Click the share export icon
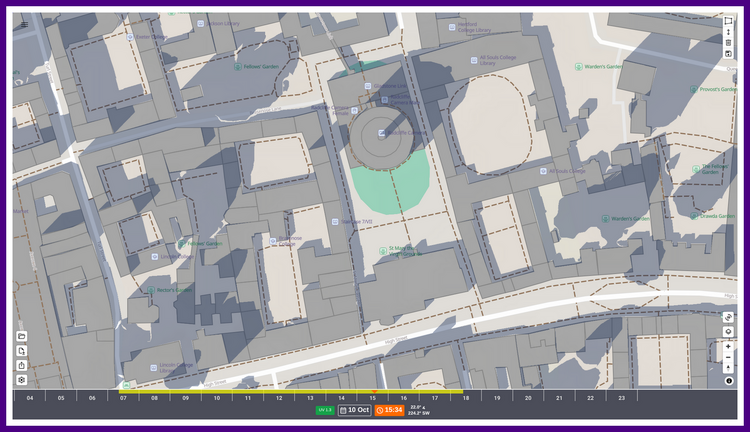750x432 pixels. pyautogui.click(x=22, y=366)
